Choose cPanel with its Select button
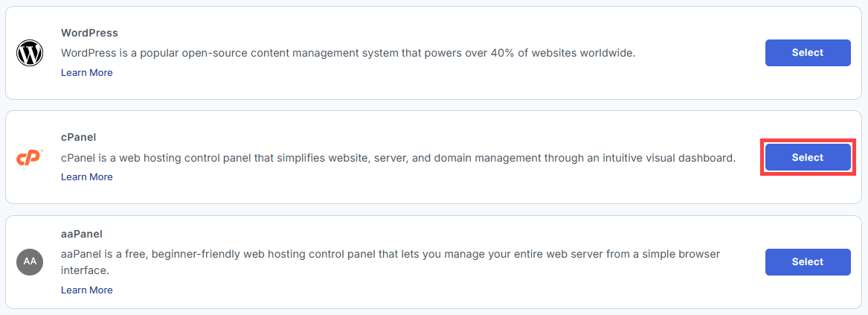Viewport: 868px width, 315px height. point(808,158)
